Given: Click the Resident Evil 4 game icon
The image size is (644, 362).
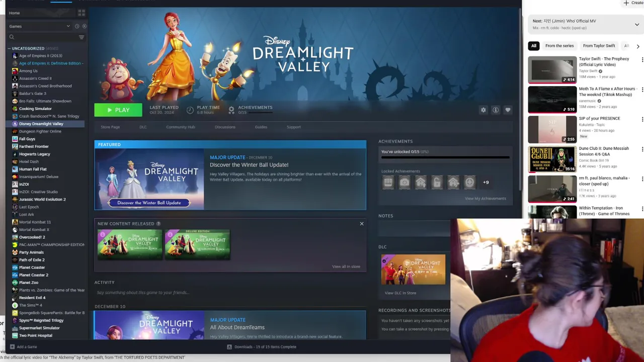Looking at the screenshot, I should (x=15, y=297).
